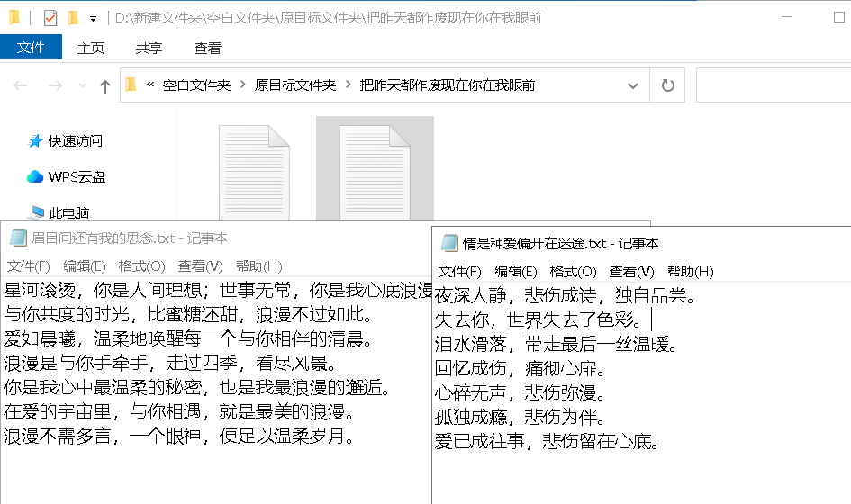Click the folder icon in title bar

coord(14,17)
